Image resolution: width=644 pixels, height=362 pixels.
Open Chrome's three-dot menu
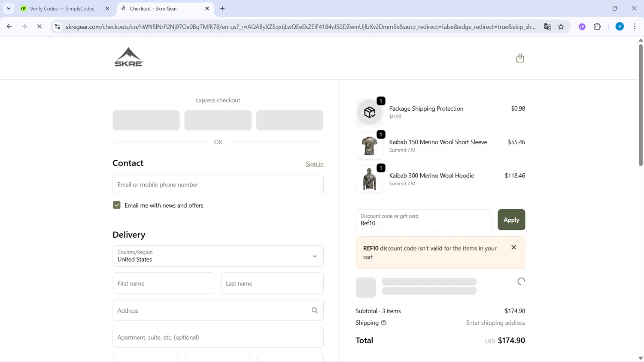[x=635, y=27]
